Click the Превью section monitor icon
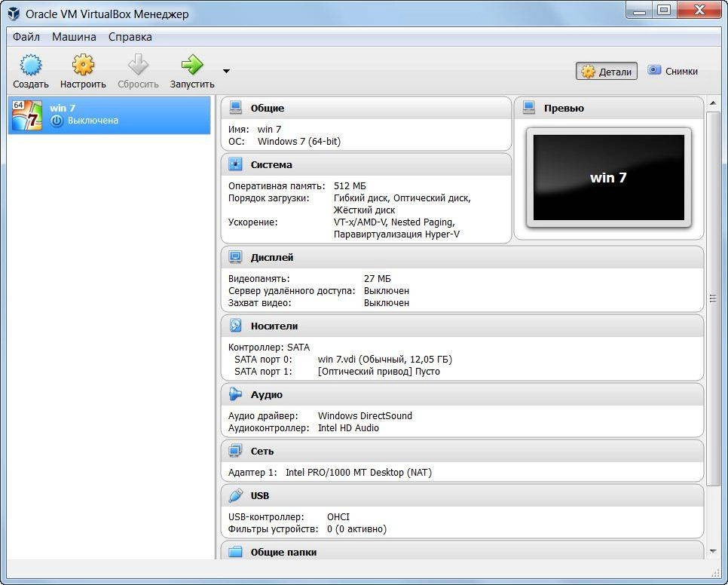Viewport: 728px width, 585px height. point(529,108)
